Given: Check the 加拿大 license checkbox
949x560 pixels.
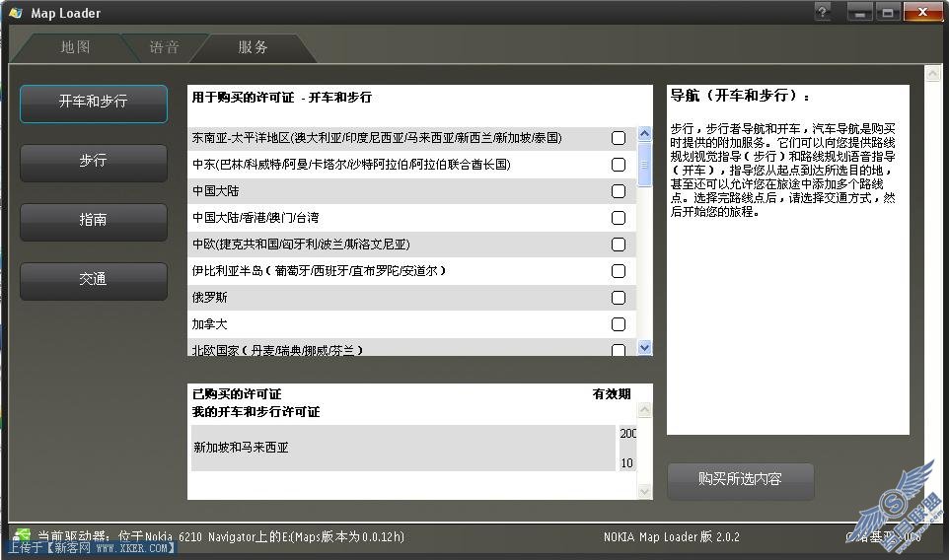Looking at the screenshot, I should click(618, 324).
